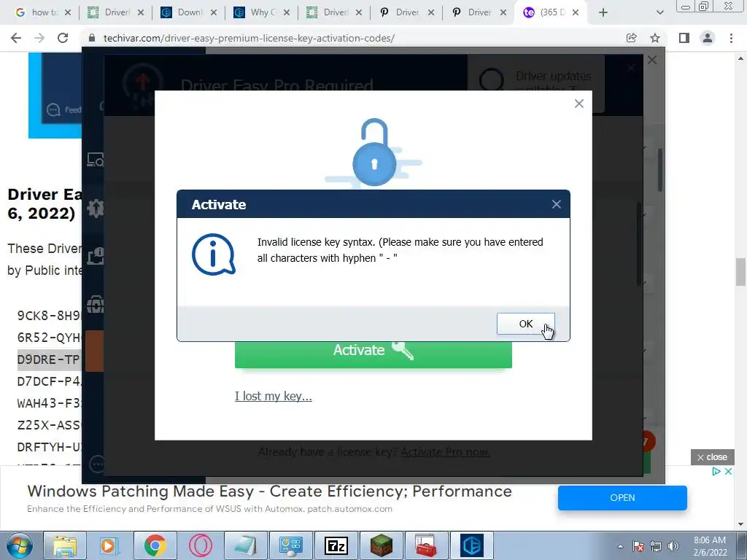This screenshot has height=560, width=747.
Task: Select license key line '9CK8-8H9'
Action: pos(49,316)
